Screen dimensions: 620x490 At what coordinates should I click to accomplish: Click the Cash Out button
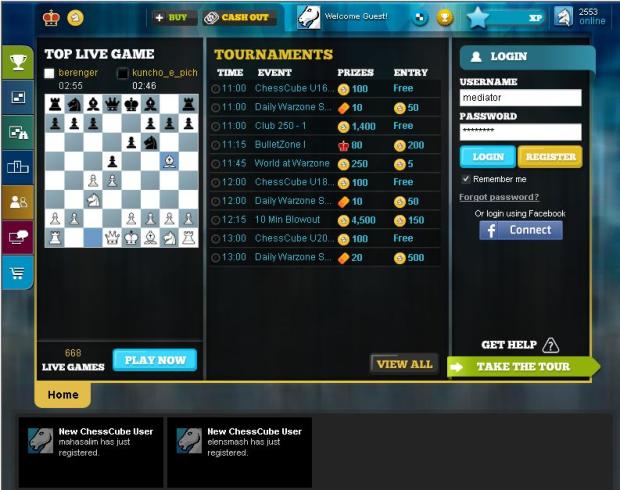coord(238,17)
